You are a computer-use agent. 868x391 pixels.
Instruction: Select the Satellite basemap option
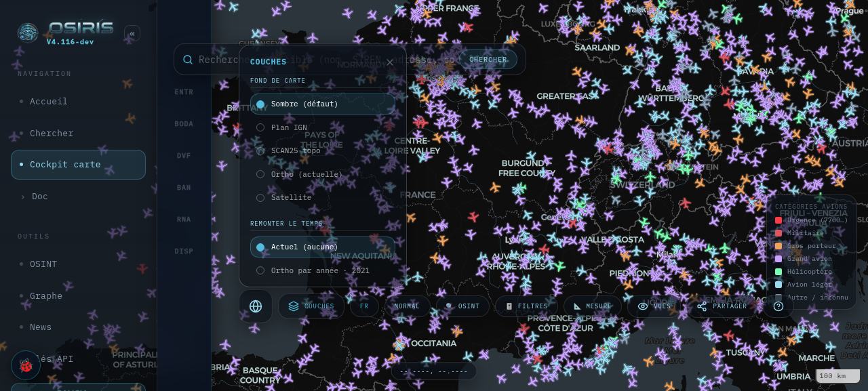point(323,198)
